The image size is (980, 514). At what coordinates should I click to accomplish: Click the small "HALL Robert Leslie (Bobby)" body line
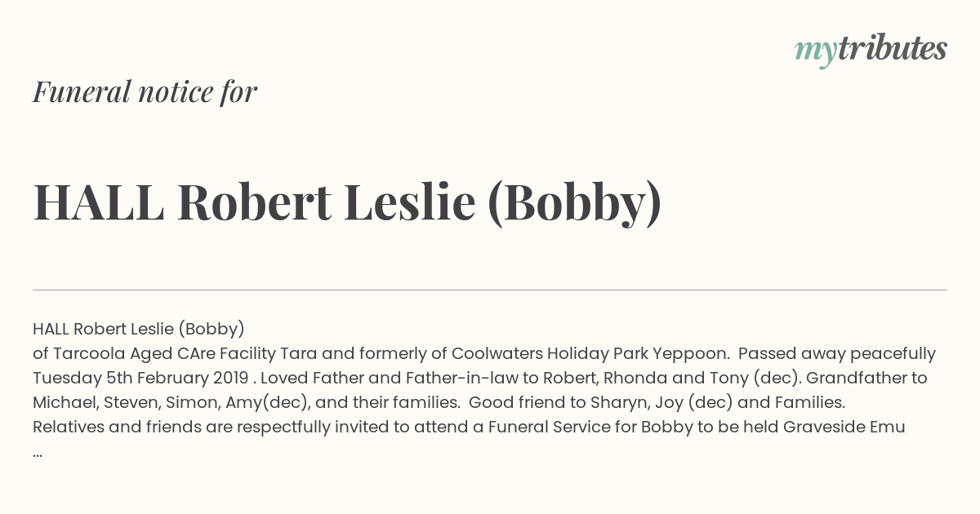tap(139, 330)
